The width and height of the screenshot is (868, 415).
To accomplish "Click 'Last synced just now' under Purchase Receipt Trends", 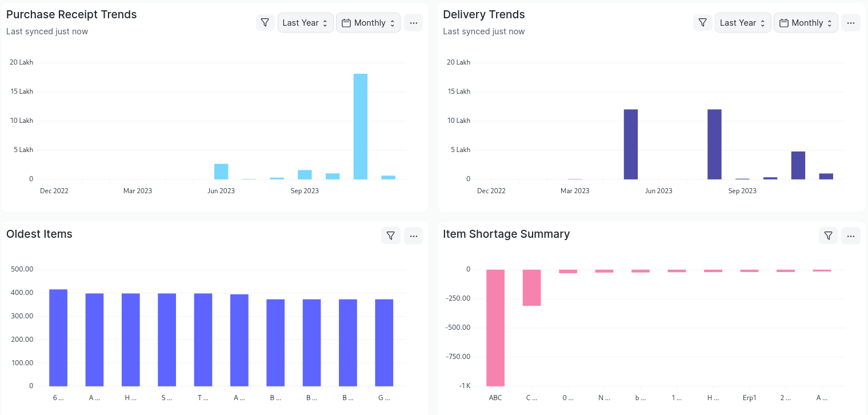I will coord(47,31).
